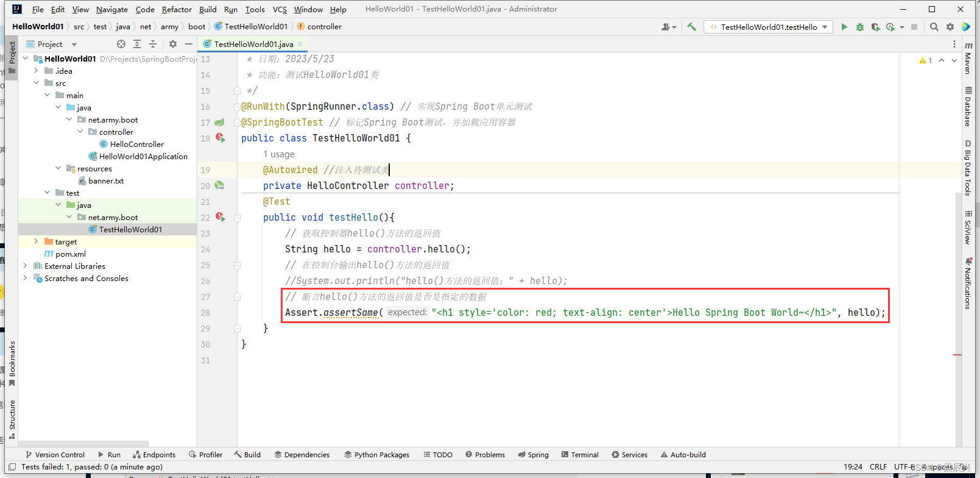Open Project panel gear options
The image size is (980, 478).
point(173,44)
